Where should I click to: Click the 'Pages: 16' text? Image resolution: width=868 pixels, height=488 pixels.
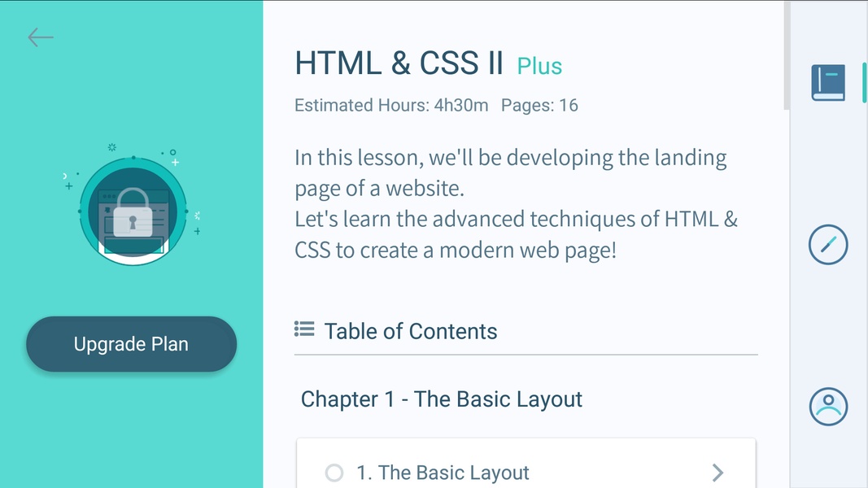pyautogui.click(x=539, y=105)
